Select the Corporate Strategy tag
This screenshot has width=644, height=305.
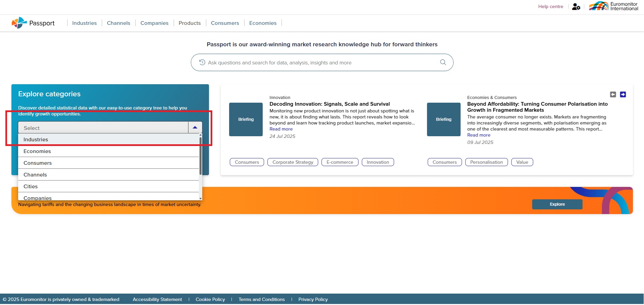[292, 162]
